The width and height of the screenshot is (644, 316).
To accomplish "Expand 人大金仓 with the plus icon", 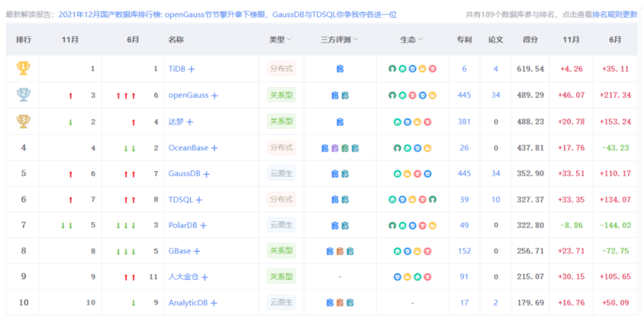I will (205, 277).
